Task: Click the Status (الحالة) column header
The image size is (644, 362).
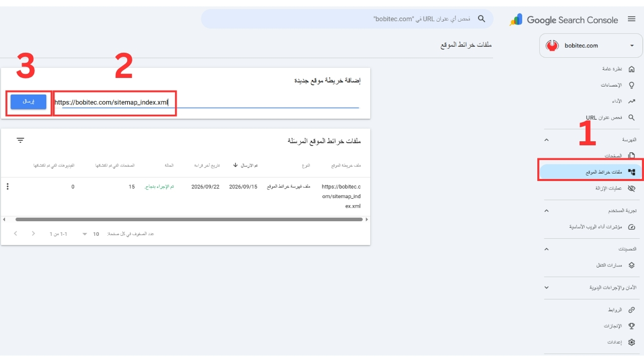Action: 169,165
